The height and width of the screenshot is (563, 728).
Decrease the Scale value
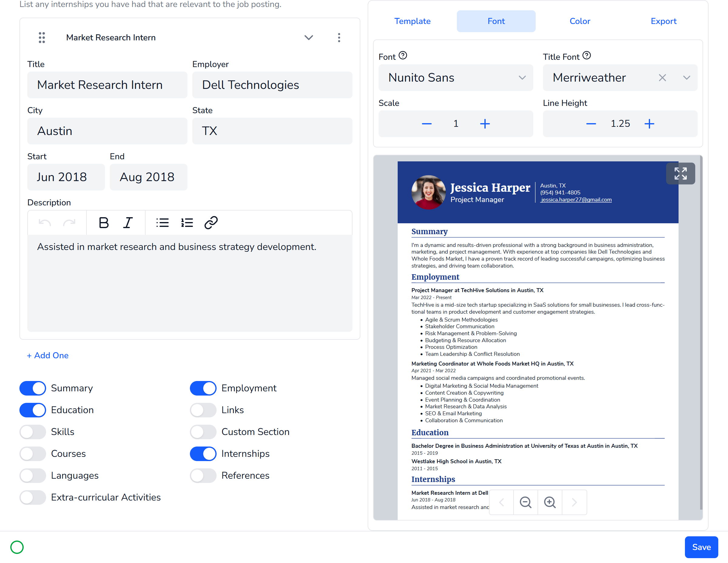pos(426,124)
